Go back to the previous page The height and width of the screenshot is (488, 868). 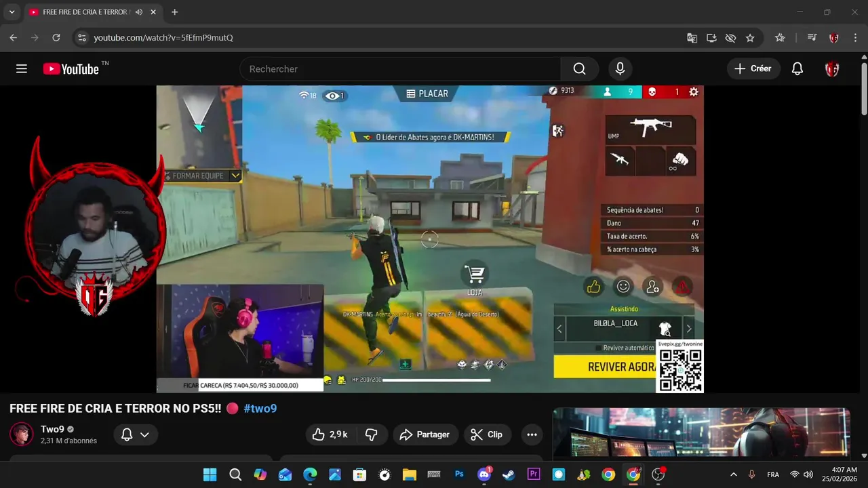tap(14, 38)
